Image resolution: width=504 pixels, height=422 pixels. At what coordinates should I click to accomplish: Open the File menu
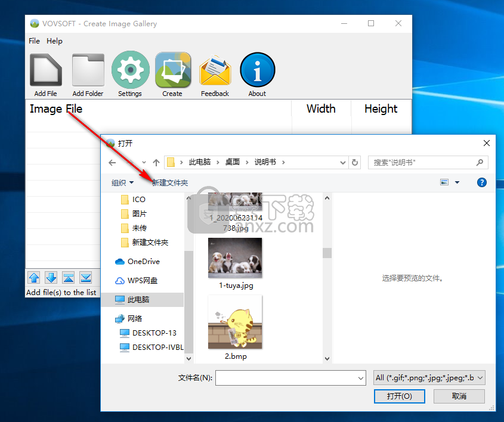[34, 41]
